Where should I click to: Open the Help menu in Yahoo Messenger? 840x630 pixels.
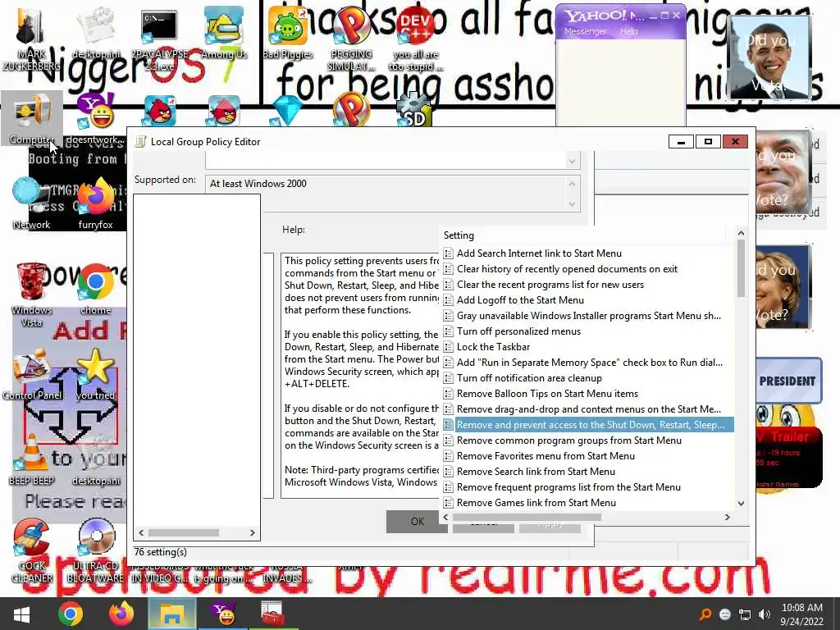pos(628,31)
